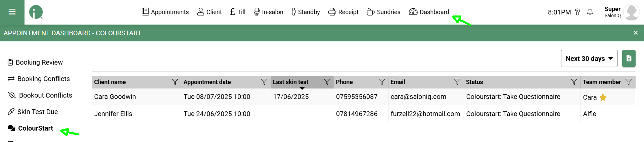Expand the Next 30 days dropdown
Viewport: 644px width, 142px height.
pos(589,59)
